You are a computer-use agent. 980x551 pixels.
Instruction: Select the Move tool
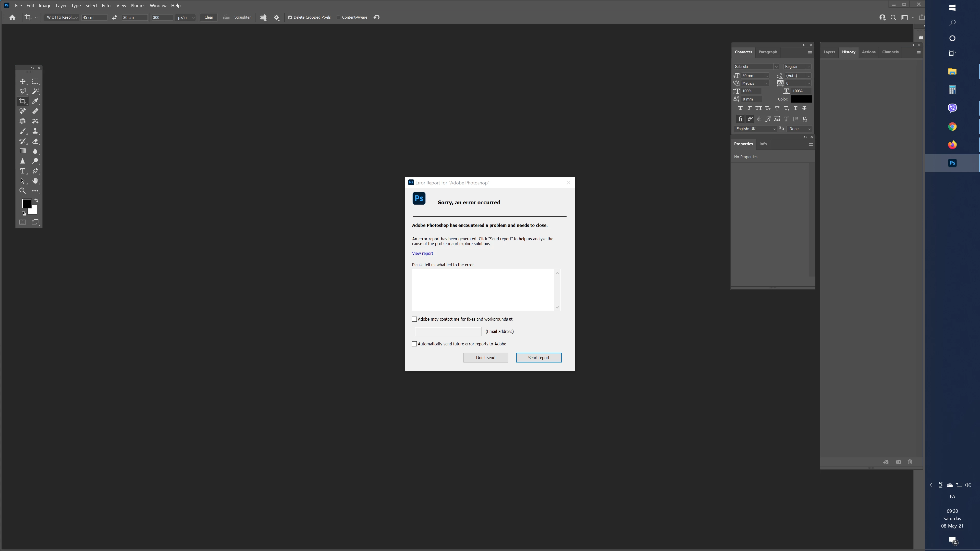22,81
